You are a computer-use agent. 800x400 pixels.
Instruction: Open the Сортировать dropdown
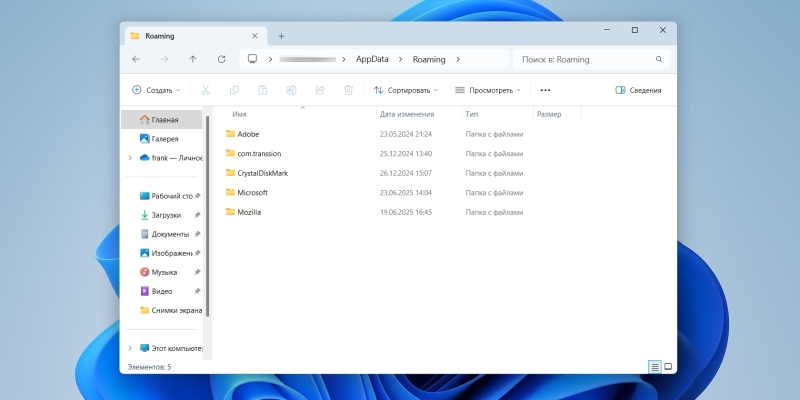point(406,90)
